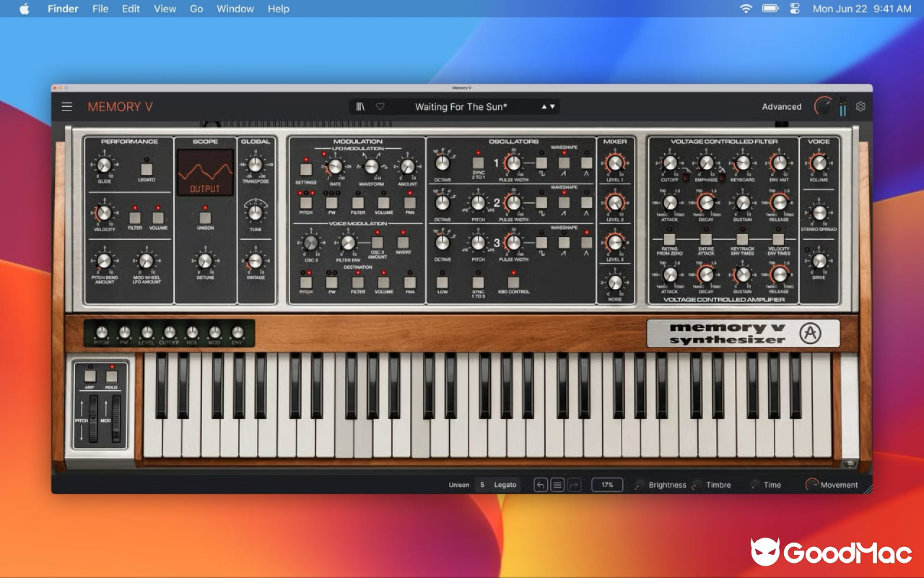Open the Edit menu

131,9
